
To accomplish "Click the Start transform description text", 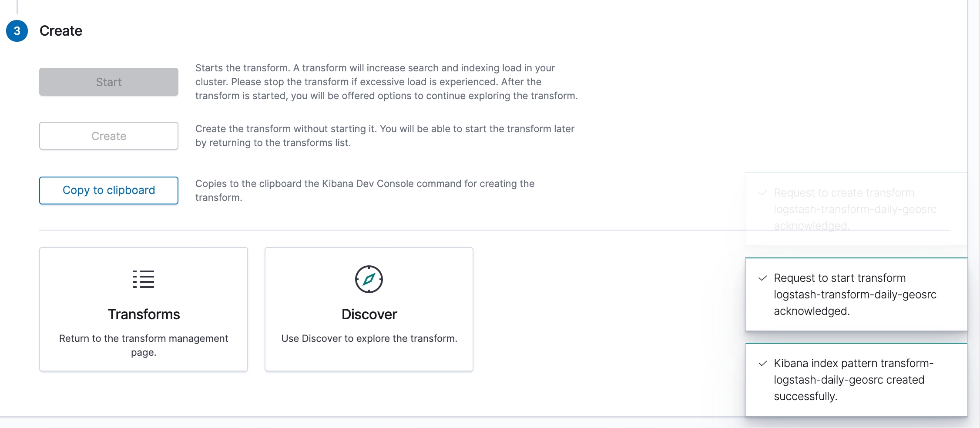I will pos(386,82).
